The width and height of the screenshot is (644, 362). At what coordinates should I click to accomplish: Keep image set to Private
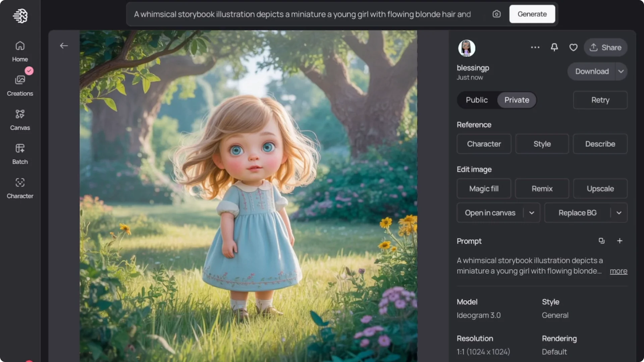click(x=516, y=100)
